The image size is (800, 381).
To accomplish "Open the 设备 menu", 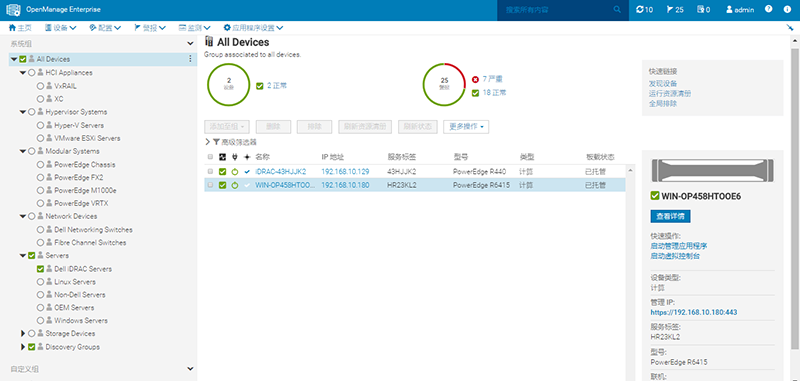I will [61, 28].
